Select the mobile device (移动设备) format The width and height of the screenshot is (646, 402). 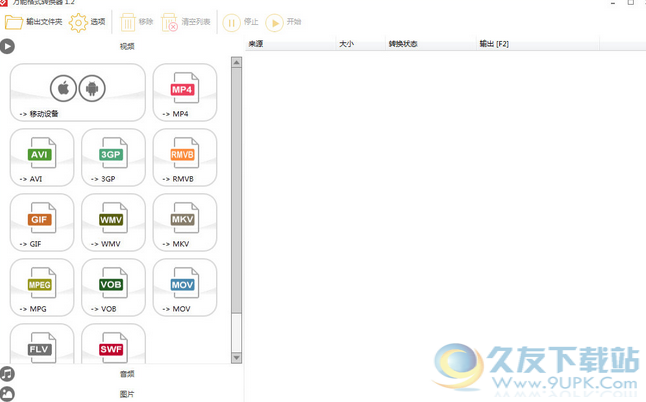tap(77, 92)
